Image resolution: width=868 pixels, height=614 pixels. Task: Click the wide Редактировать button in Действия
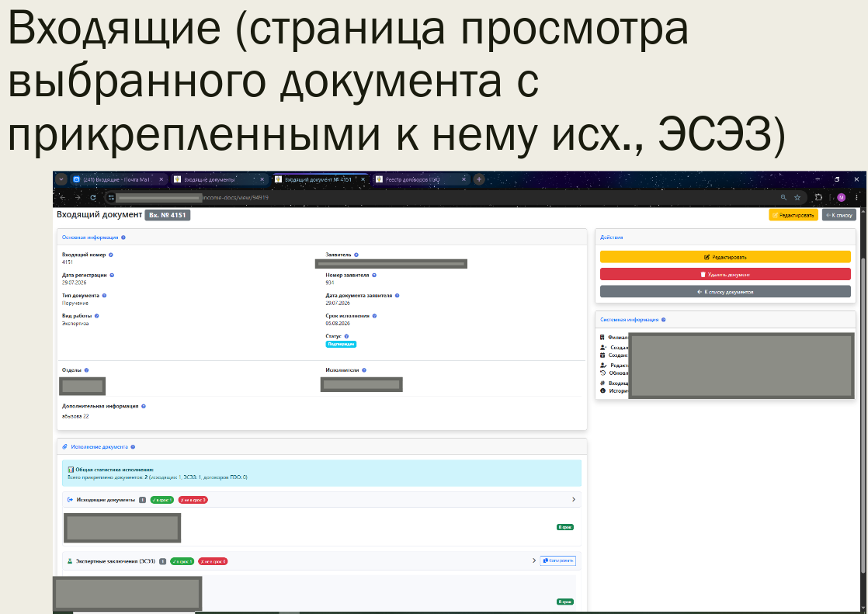(x=725, y=257)
